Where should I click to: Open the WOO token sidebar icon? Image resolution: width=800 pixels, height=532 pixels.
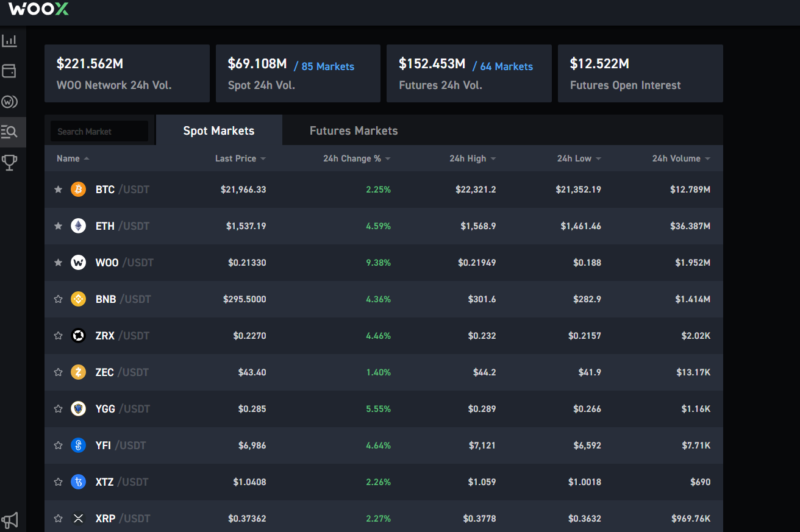click(x=9, y=102)
